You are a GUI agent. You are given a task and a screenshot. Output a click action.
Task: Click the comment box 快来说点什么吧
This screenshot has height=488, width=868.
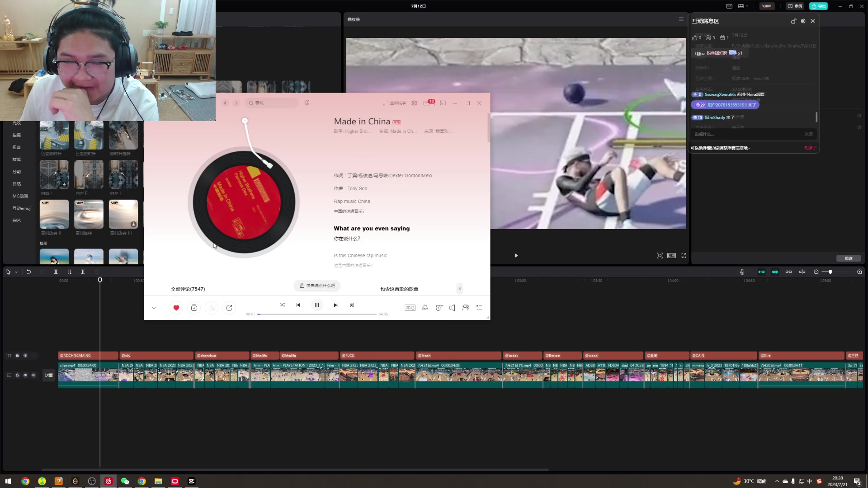point(317,286)
